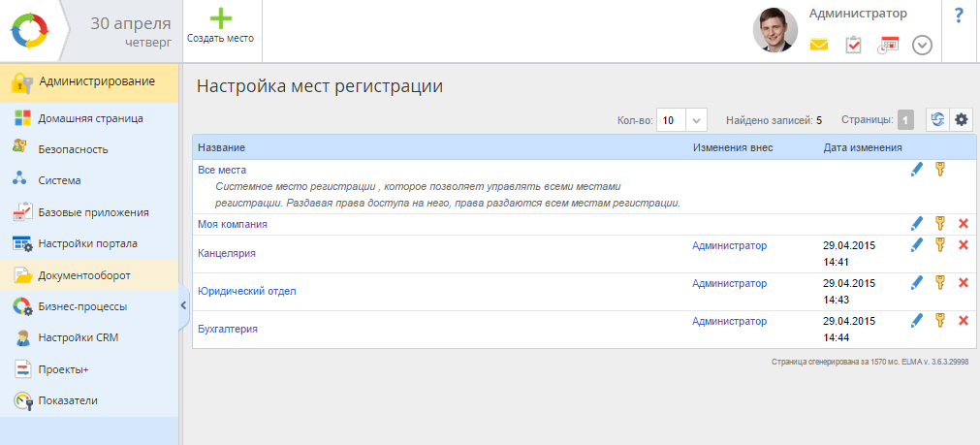980x445 pixels.
Task: Open the Моя компания link
Action: [232, 224]
